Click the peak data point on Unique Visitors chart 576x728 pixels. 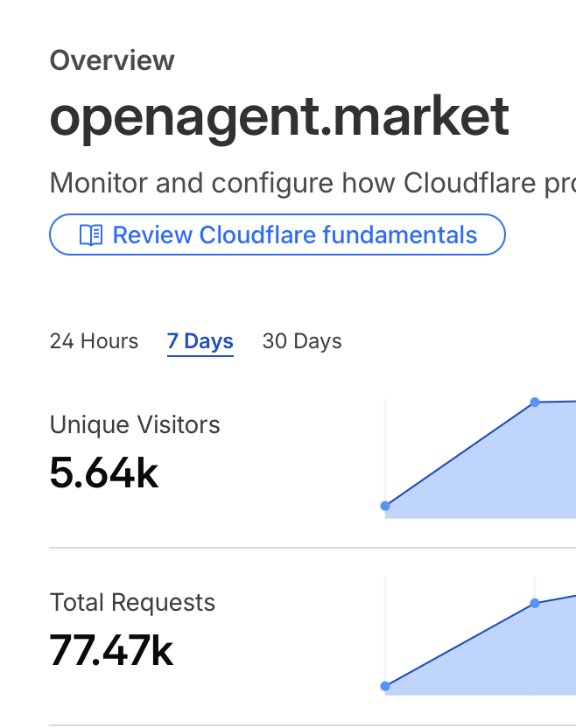535,402
